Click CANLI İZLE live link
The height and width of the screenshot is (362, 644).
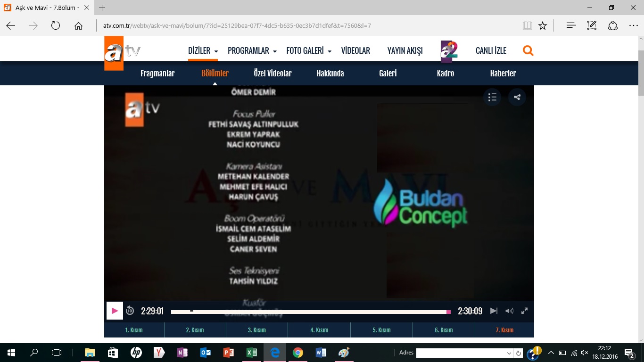point(491,50)
